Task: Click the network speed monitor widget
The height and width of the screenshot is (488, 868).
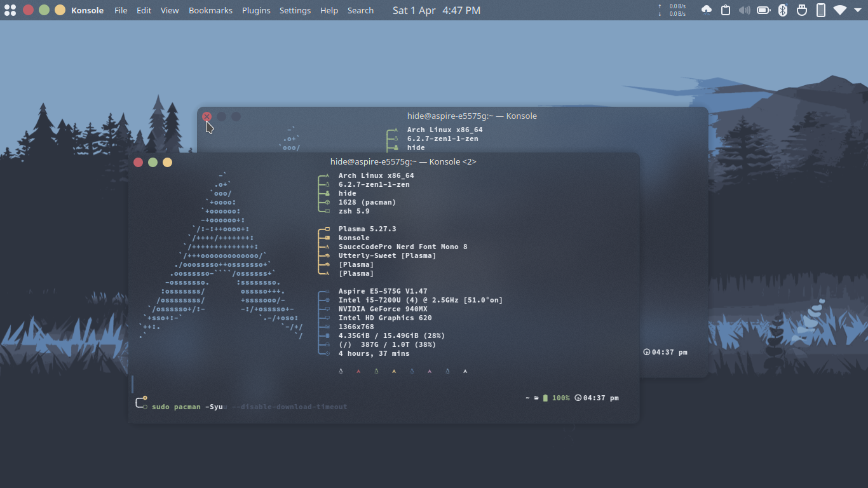Action: 672,10
